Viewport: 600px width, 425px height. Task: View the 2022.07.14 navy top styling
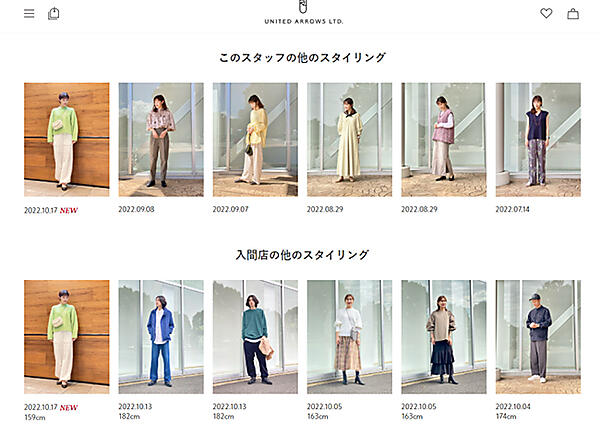(538, 140)
